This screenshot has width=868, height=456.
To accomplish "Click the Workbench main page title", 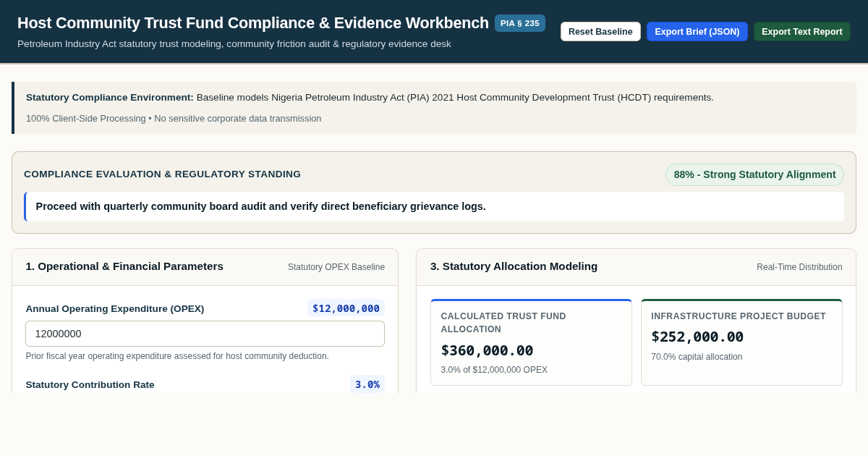I will point(253,23).
